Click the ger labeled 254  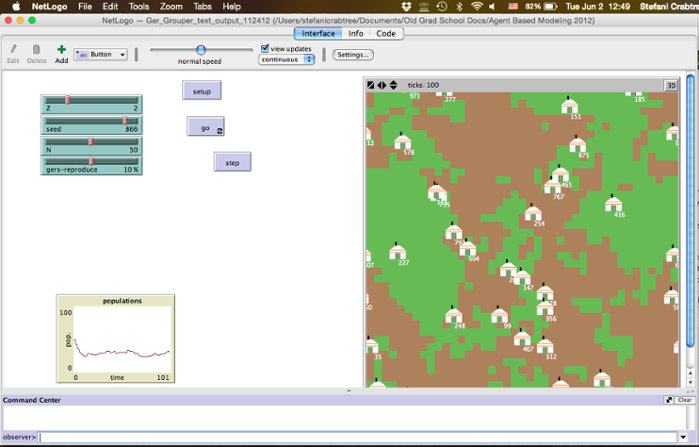(x=533, y=213)
